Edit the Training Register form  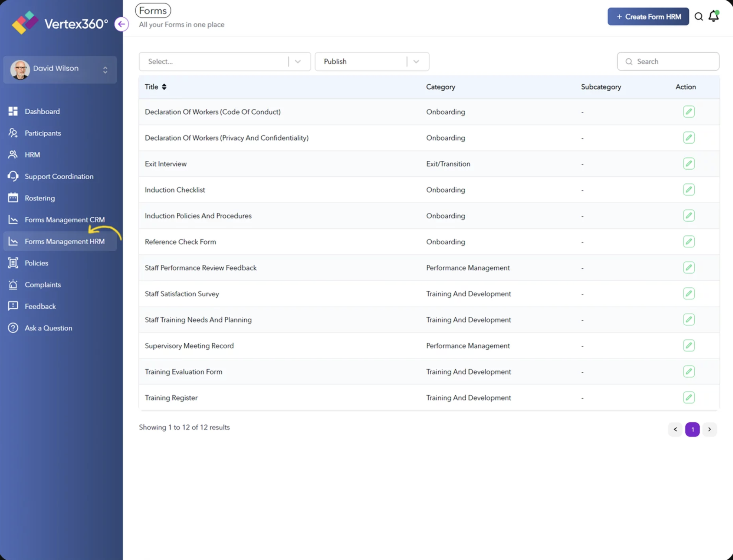tap(688, 398)
